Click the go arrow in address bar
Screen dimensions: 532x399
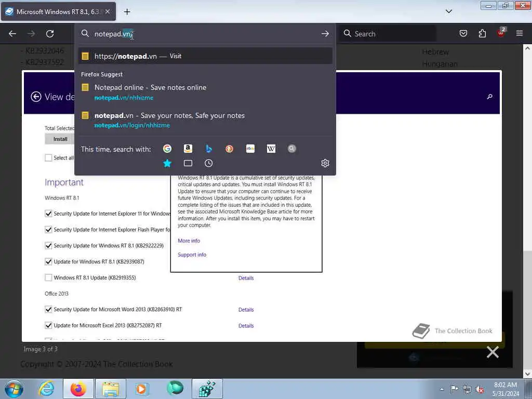coord(325,34)
